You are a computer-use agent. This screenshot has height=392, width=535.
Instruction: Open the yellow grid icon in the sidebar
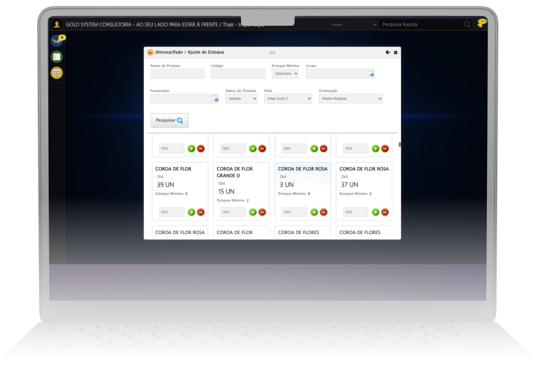pyautogui.click(x=56, y=73)
